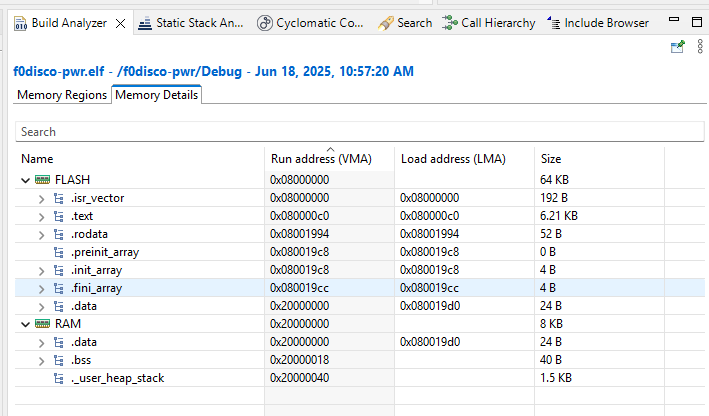Click the FLASH memory chip icon
The width and height of the screenshot is (709, 416).
(x=42, y=180)
